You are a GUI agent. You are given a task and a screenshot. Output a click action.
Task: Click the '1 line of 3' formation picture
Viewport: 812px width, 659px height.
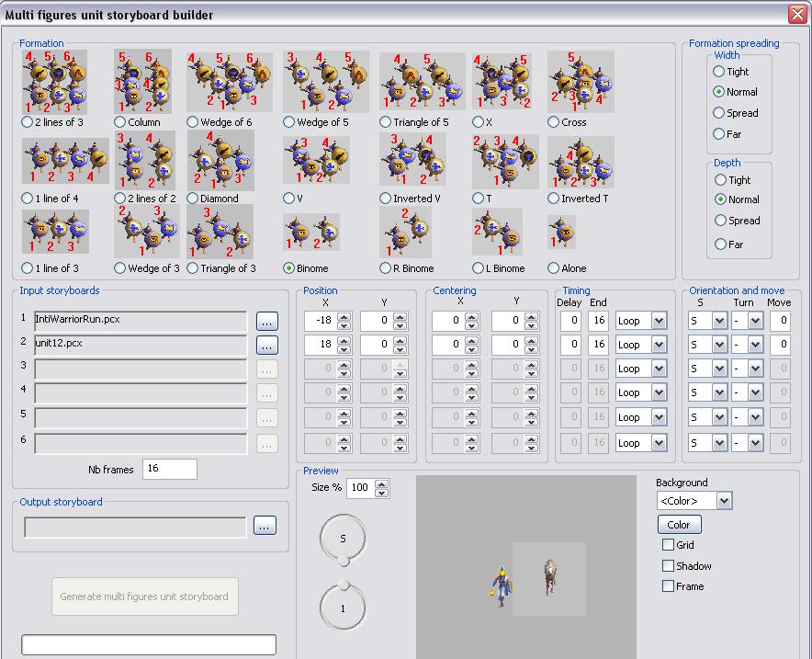[55, 232]
